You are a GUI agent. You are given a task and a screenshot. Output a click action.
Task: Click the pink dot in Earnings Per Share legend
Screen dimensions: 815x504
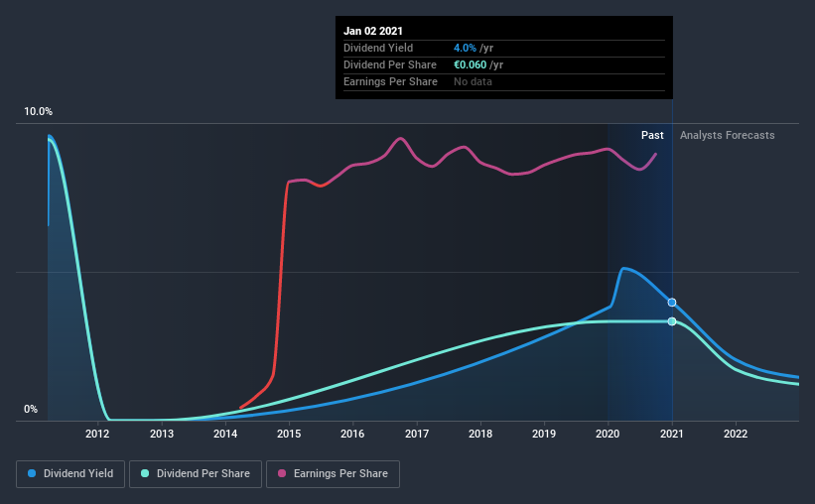point(282,473)
